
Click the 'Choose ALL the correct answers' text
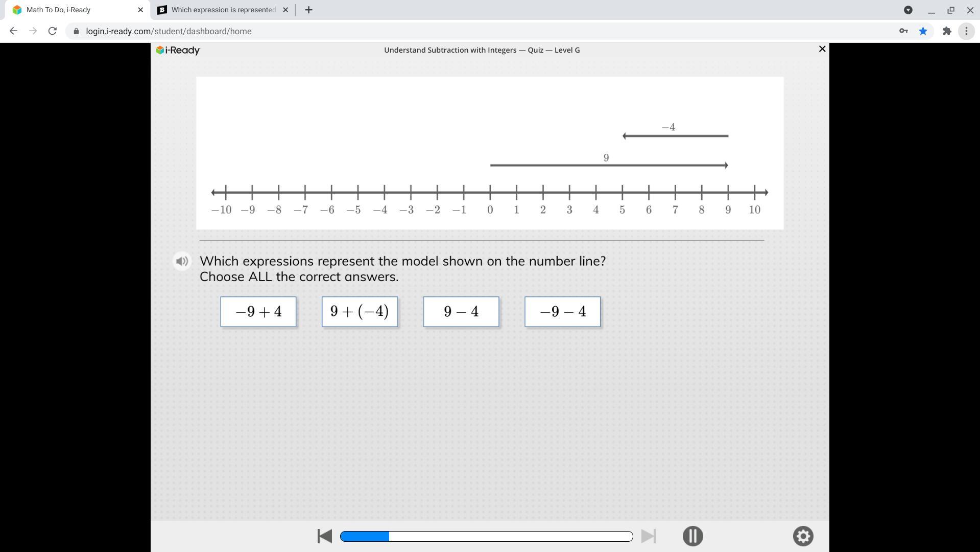(299, 277)
